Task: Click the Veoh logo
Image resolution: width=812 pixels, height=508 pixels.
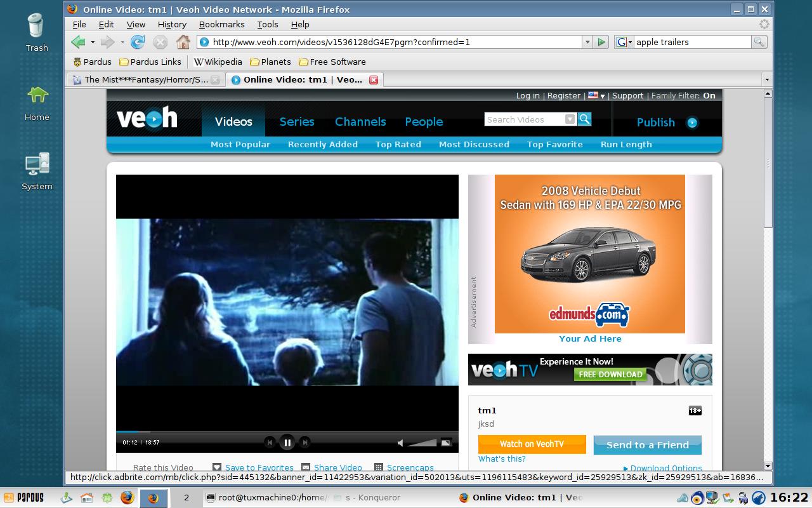Action: (147, 119)
